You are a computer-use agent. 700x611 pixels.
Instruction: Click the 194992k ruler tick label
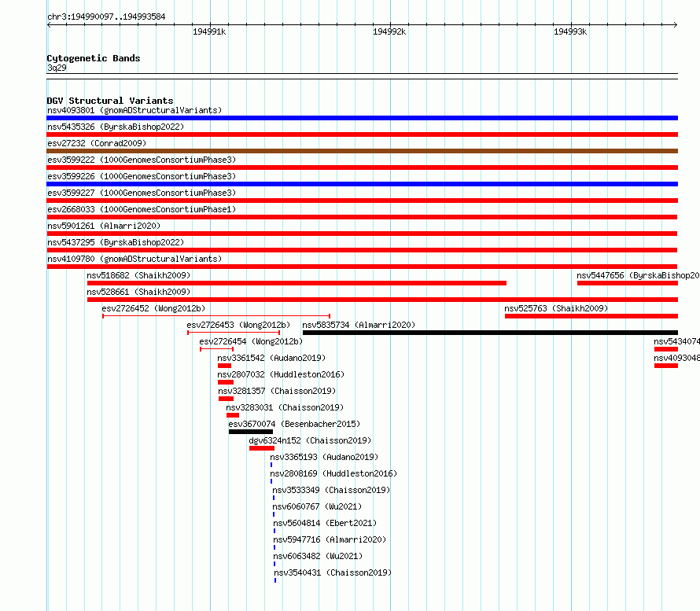pos(389,31)
